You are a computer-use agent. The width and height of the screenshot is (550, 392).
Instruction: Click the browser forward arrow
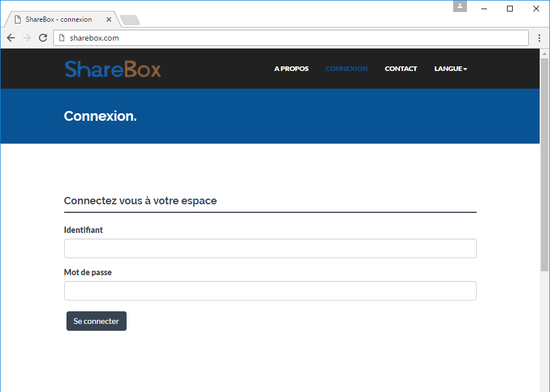pyautogui.click(x=27, y=38)
